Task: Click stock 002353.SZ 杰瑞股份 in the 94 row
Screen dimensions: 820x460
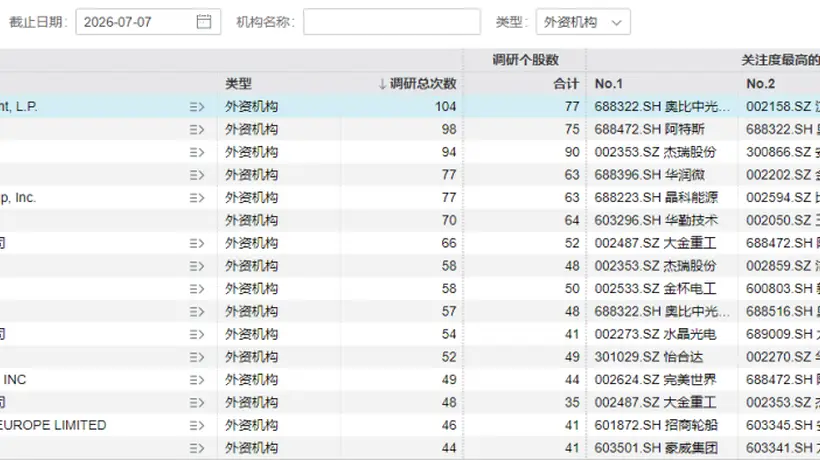Action: 655,152
